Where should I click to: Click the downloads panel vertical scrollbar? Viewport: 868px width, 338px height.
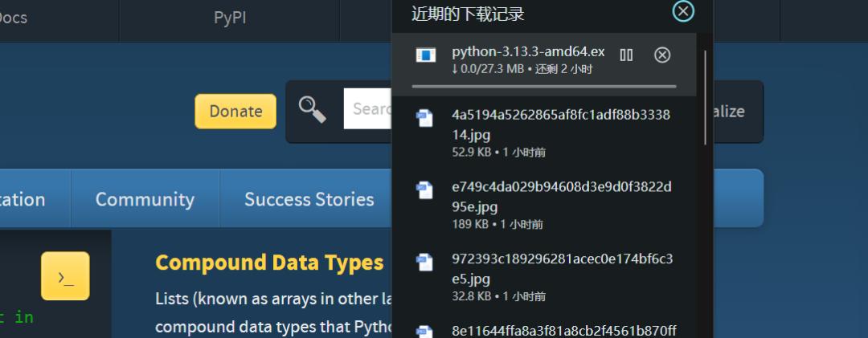tap(706, 98)
